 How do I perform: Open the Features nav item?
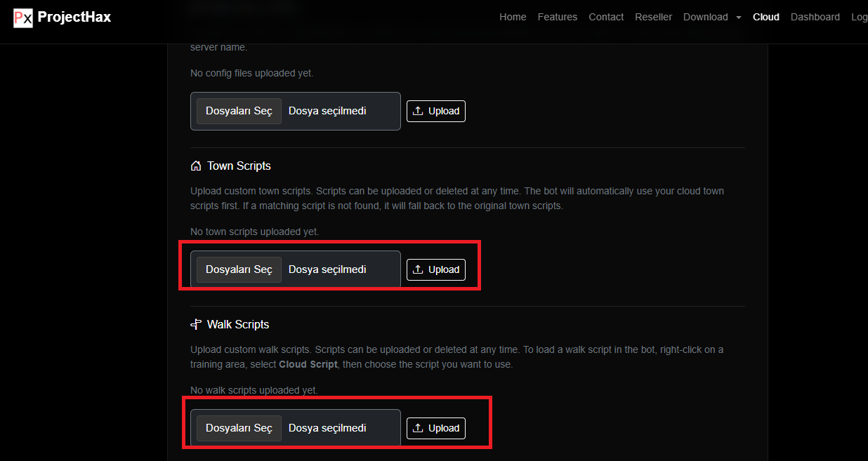tap(557, 17)
